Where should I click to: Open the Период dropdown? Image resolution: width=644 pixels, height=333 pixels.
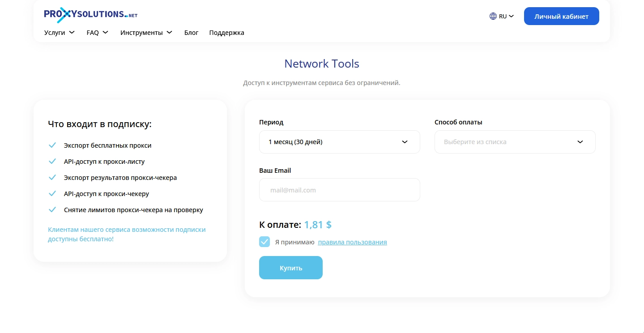tap(339, 142)
